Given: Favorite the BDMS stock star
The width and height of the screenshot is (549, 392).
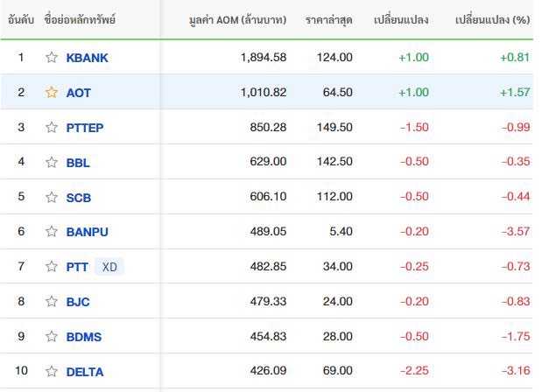Looking at the screenshot, I should 52,336.
